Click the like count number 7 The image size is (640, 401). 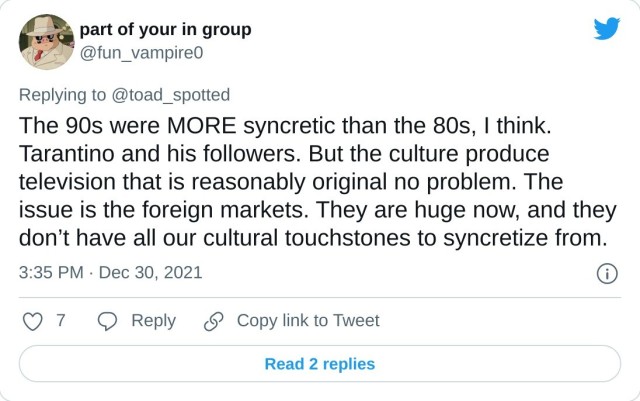pyautogui.click(x=61, y=321)
